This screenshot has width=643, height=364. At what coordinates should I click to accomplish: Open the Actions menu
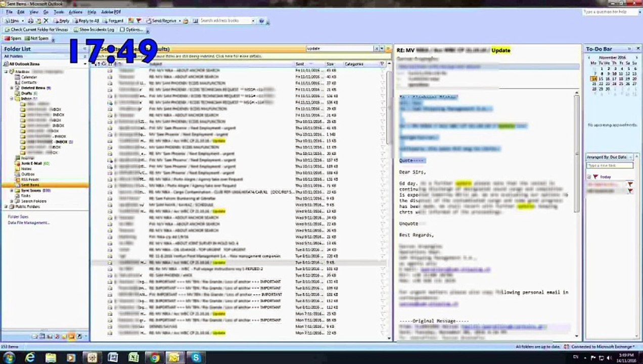(75, 12)
